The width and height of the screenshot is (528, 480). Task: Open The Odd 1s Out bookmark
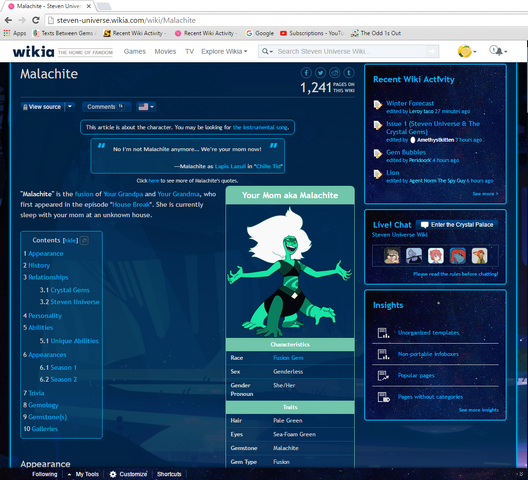376,33
